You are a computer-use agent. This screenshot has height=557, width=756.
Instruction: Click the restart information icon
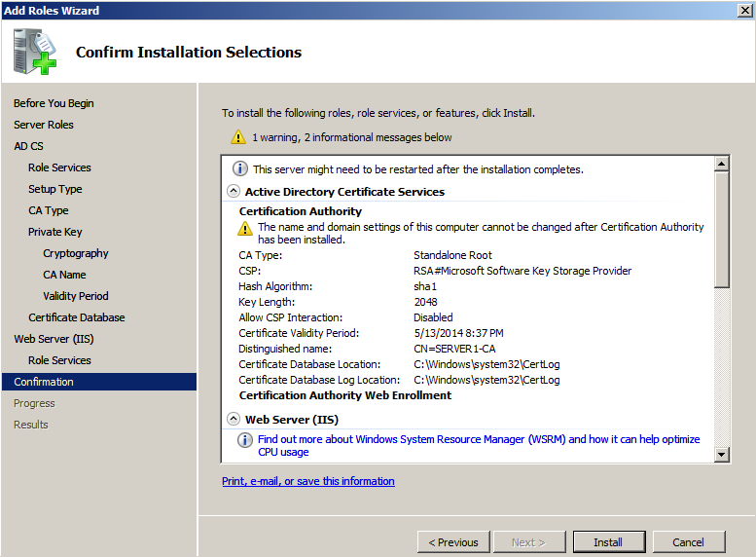(240, 168)
